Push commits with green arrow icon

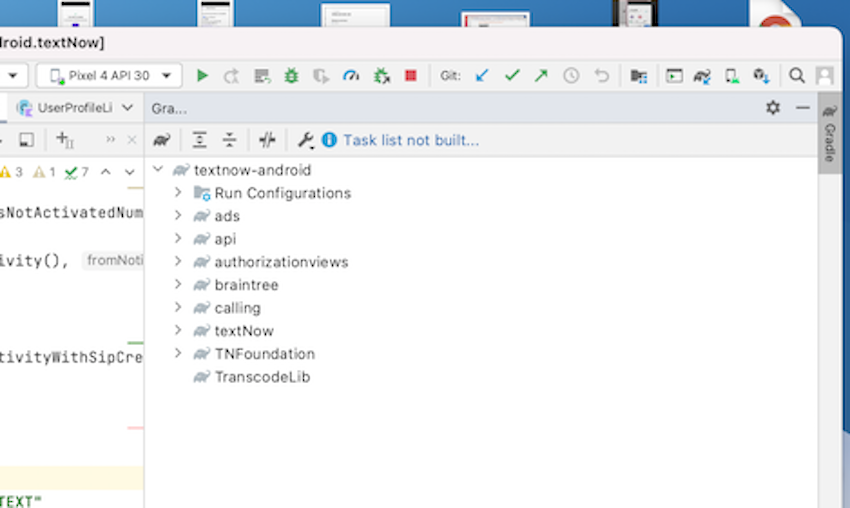(541, 75)
